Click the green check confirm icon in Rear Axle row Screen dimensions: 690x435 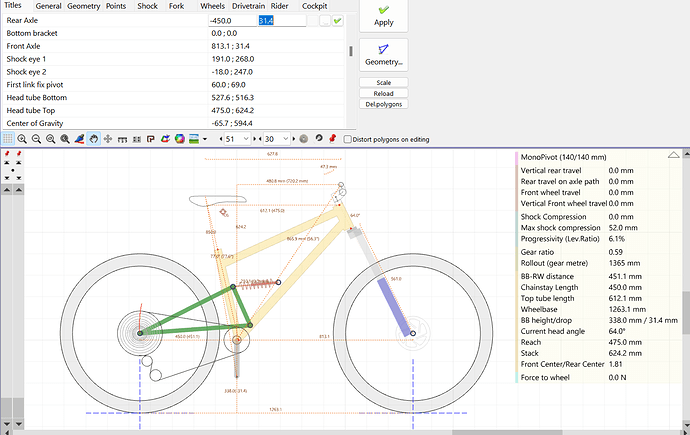[338, 21]
